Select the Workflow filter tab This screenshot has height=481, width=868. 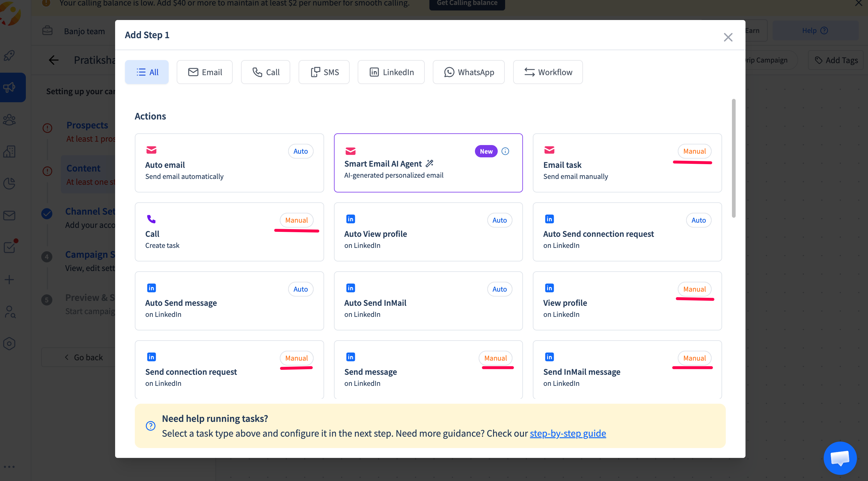548,72
